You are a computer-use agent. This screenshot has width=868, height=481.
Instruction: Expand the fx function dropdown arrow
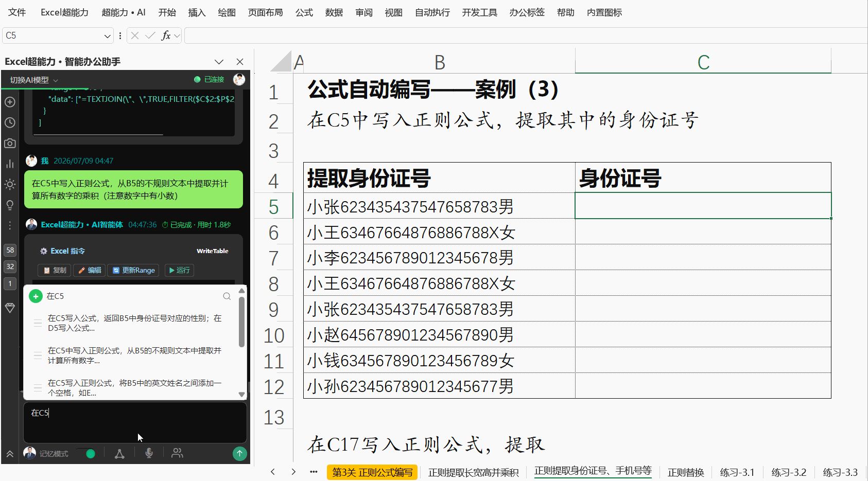pyautogui.click(x=177, y=35)
